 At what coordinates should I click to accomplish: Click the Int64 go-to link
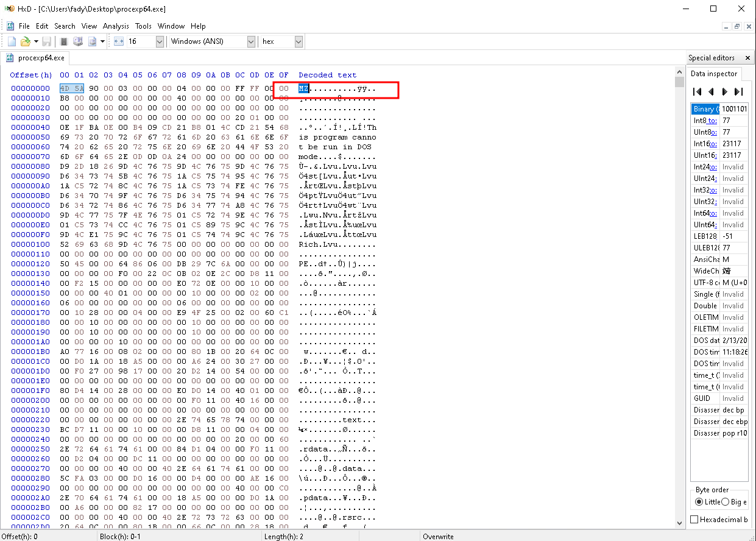coord(713,213)
